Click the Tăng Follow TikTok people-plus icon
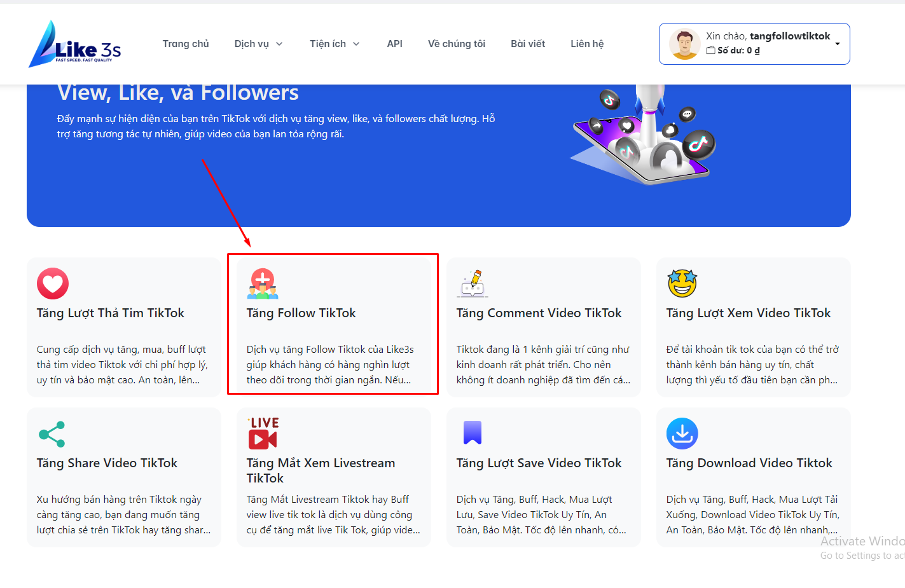 (x=263, y=284)
